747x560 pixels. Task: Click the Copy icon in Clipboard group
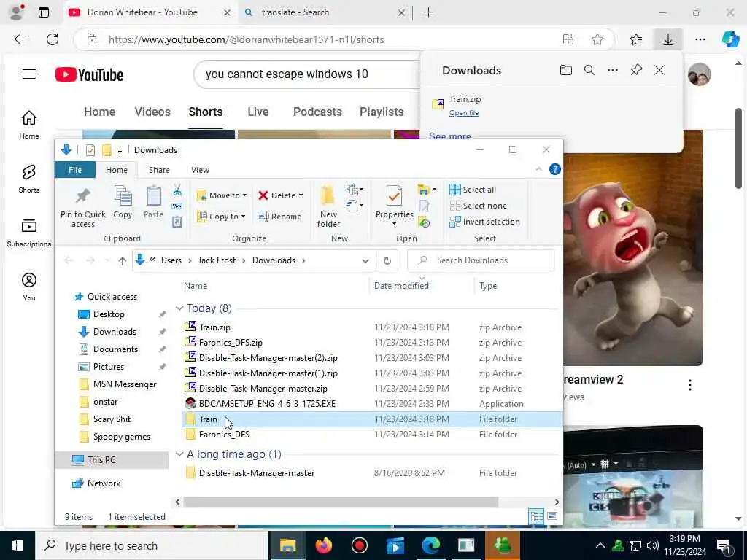point(123,195)
